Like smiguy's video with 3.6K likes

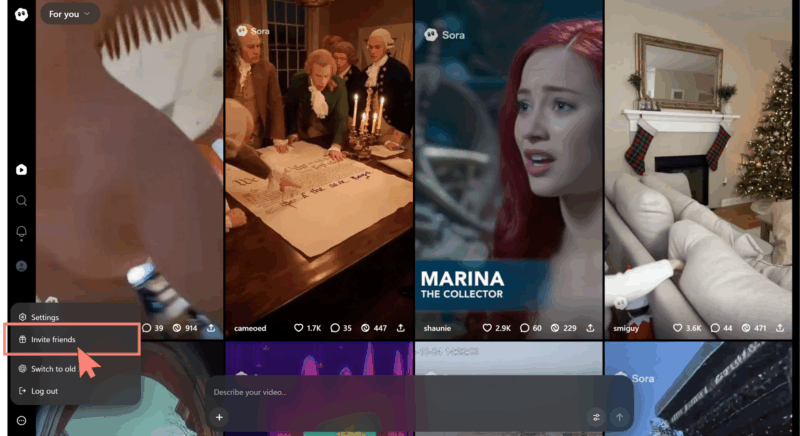[676, 328]
